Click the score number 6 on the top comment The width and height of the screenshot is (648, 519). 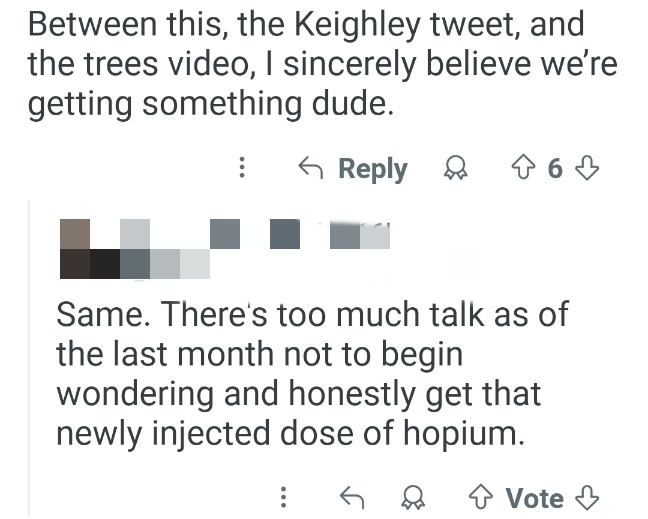tap(556, 168)
